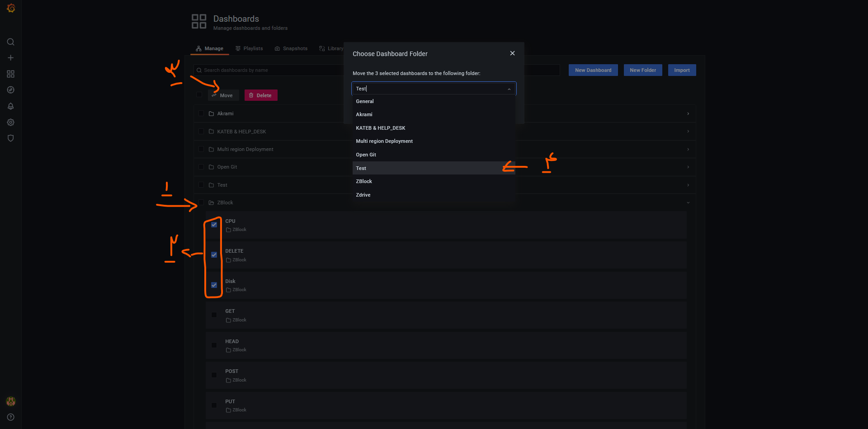This screenshot has width=868, height=429.
Task: Check the Test folder row checkbox
Action: pos(201,185)
